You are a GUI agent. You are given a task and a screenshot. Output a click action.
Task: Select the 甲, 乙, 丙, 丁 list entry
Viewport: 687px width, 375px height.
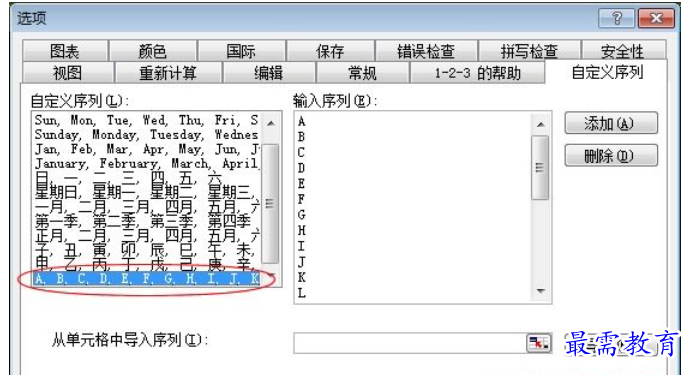147,264
